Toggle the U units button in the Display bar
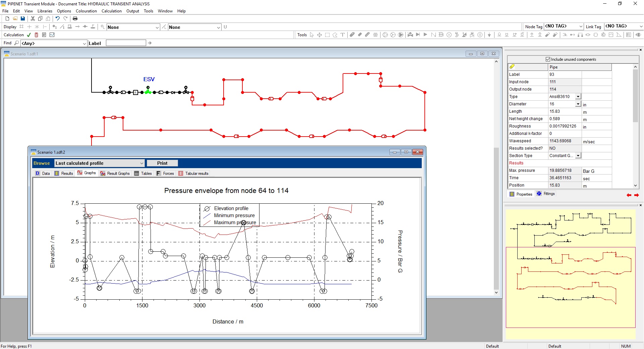Viewport: 644px width, 349px height. tap(225, 27)
